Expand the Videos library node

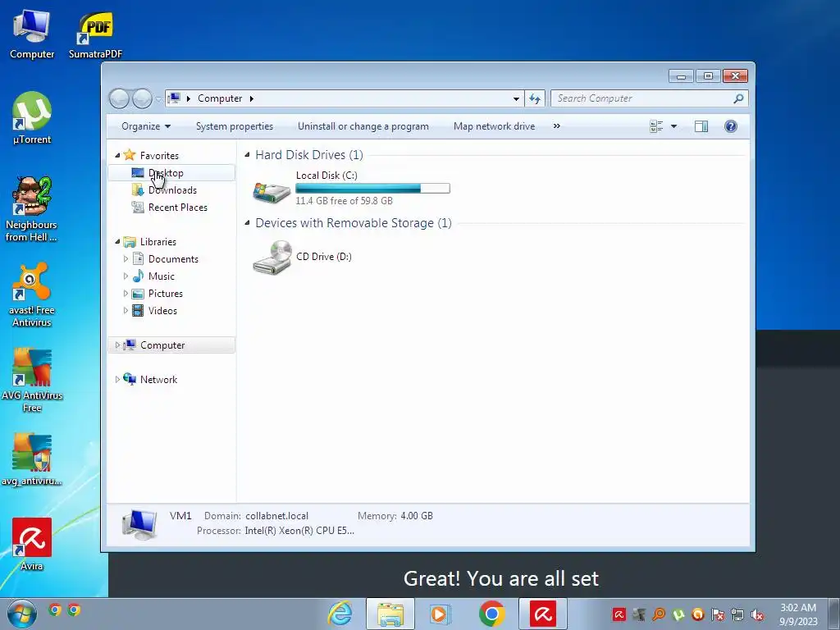[126, 311]
